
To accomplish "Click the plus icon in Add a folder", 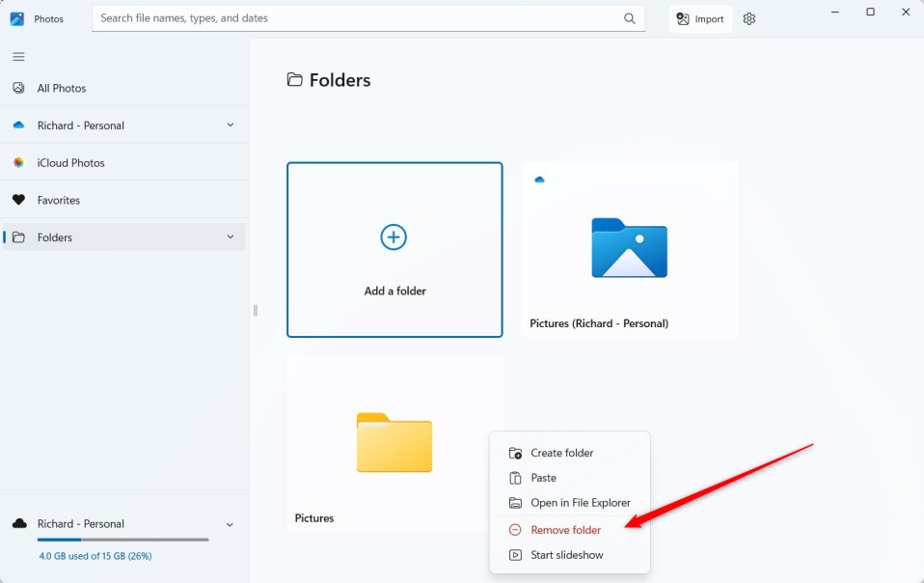I will [394, 237].
